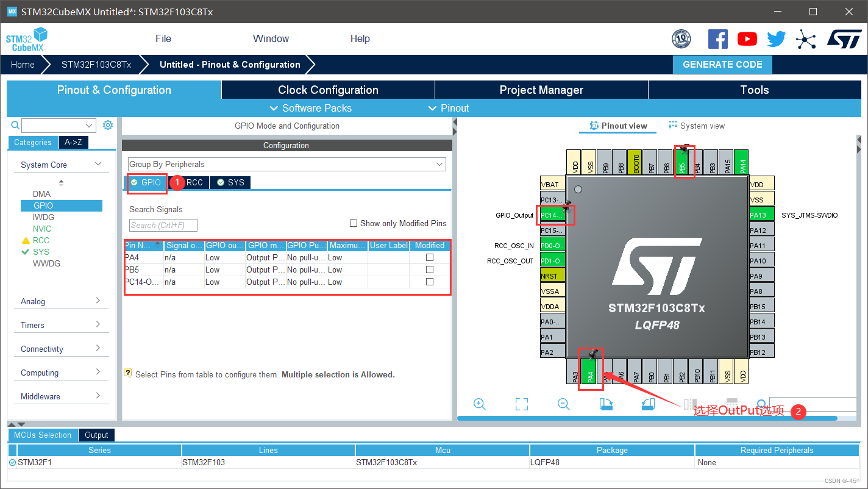Select the PC14 GPIO_Output pin

(553, 215)
